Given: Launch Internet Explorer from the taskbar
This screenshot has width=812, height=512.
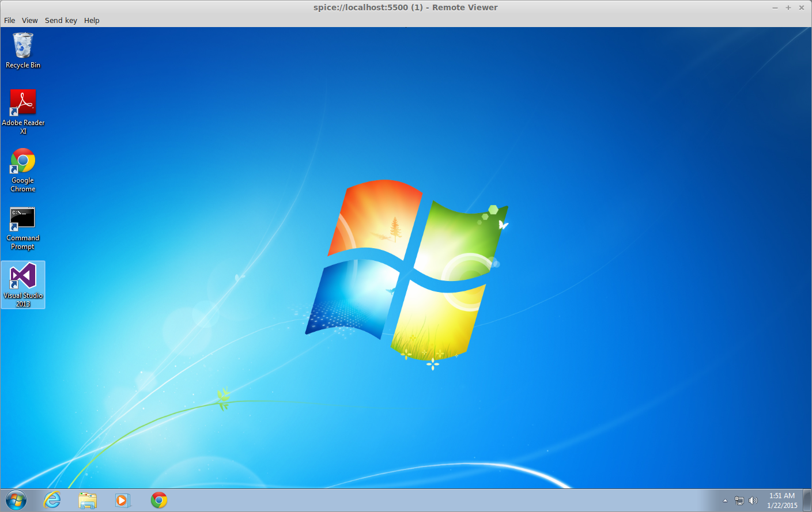Looking at the screenshot, I should coord(52,500).
